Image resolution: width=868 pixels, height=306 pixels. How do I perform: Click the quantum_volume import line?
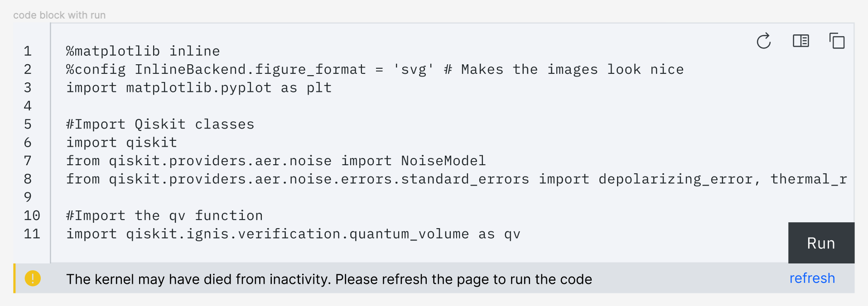point(294,234)
